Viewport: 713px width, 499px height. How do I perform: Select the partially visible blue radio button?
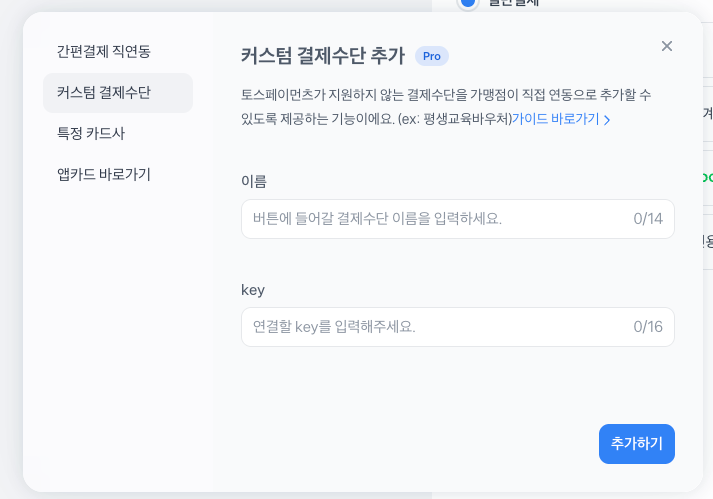(x=467, y=4)
